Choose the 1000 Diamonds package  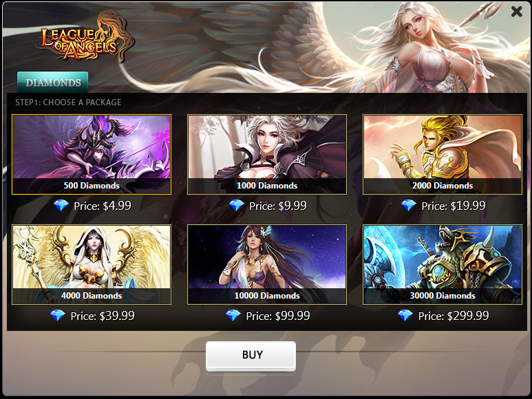click(267, 155)
